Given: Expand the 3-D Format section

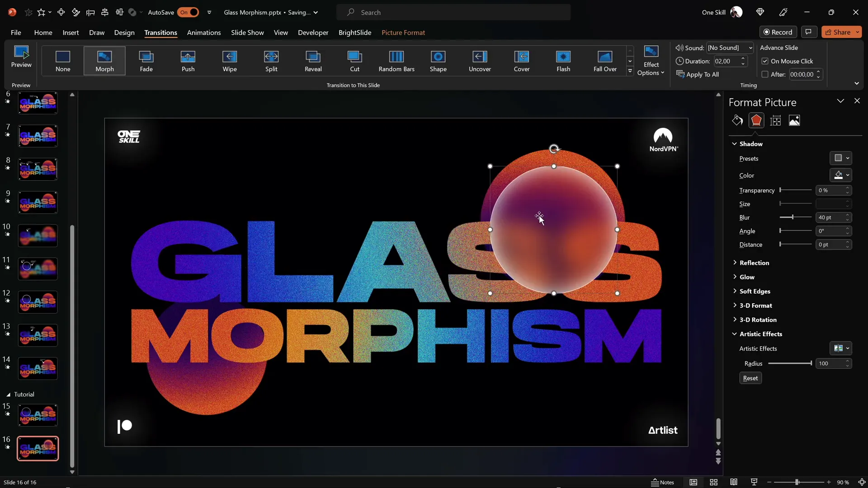Looking at the screenshot, I should (x=734, y=305).
